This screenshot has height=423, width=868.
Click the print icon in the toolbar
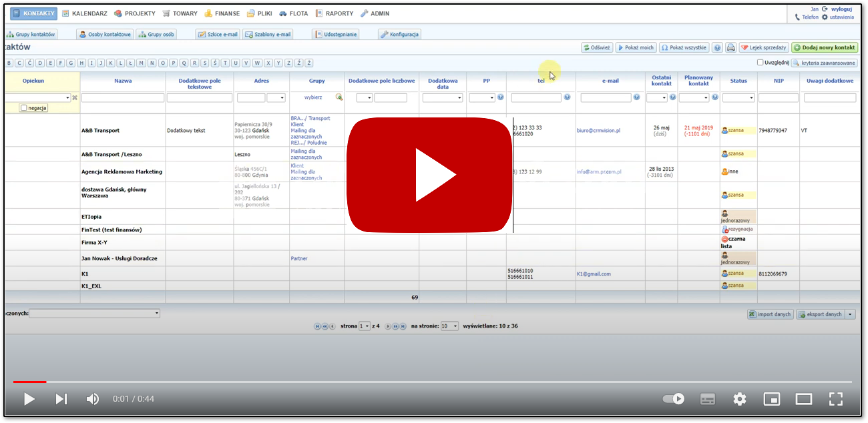[731, 48]
